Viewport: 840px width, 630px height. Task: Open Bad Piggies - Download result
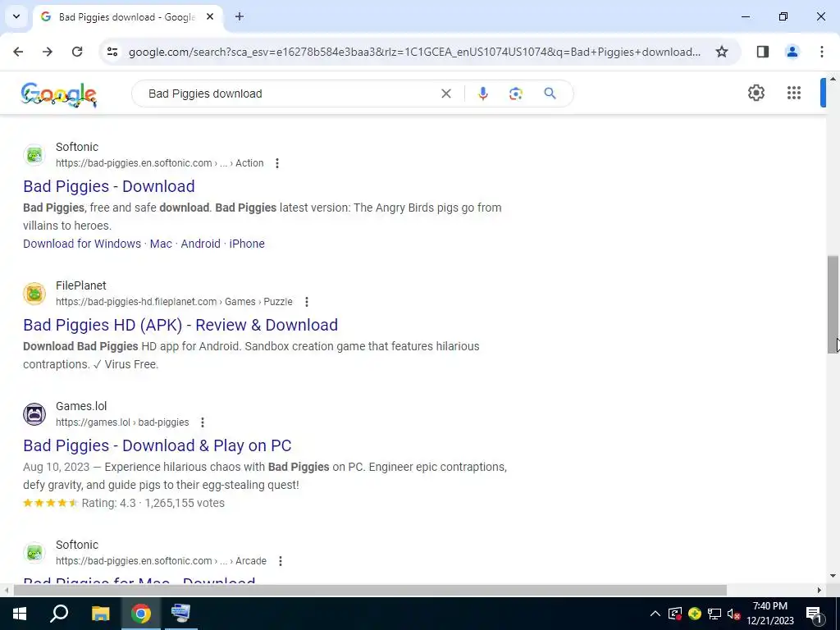click(109, 186)
